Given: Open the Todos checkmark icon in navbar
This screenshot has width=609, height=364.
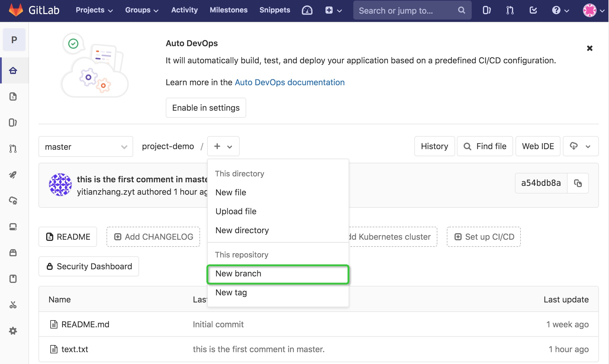Looking at the screenshot, I should (533, 11).
